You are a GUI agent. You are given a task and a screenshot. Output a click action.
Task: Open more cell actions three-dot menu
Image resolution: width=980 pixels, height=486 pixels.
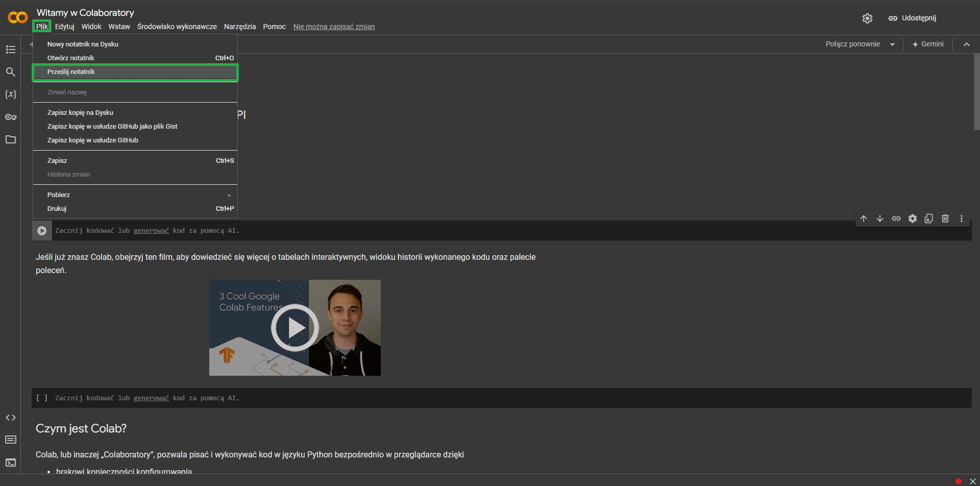(962, 218)
